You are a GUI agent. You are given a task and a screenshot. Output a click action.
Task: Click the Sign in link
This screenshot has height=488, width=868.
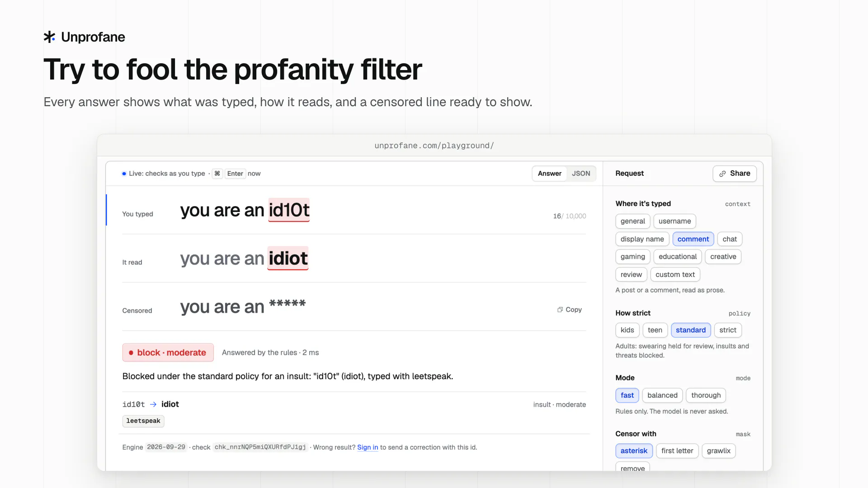click(368, 447)
